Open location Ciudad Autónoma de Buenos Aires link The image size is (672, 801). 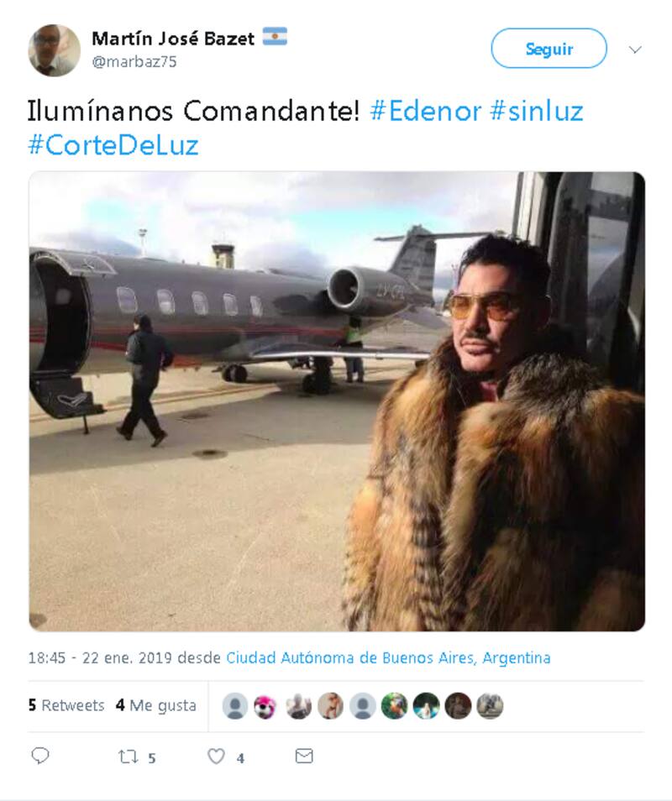pyautogui.click(x=388, y=658)
